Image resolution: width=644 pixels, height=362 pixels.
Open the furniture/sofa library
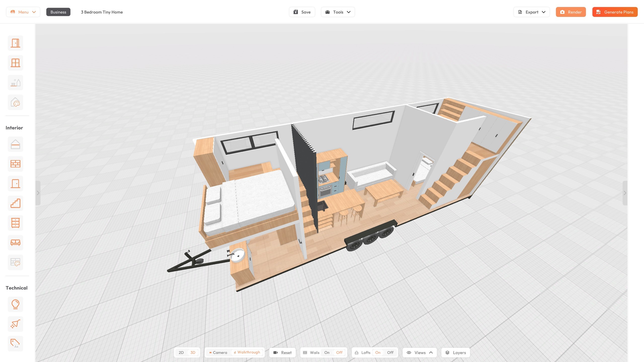pos(15,242)
